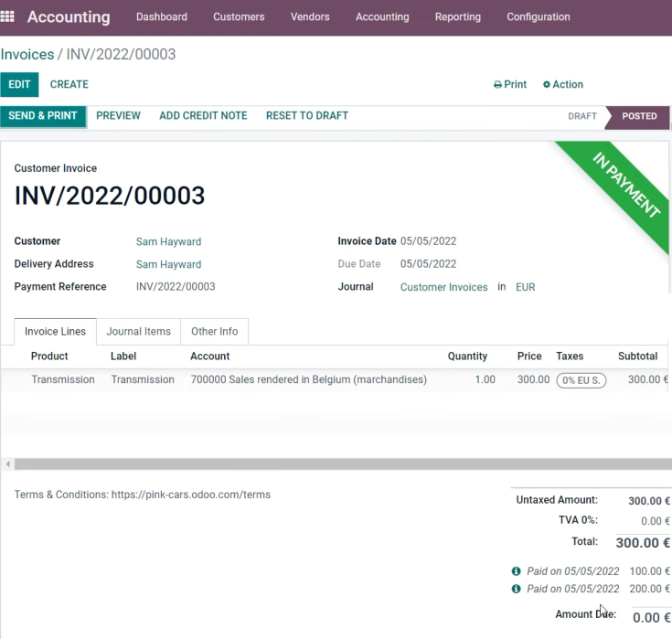This screenshot has height=639, width=672.
Task: Click the Due Date 05/05/2022 value
Action: tap(428, 264)
